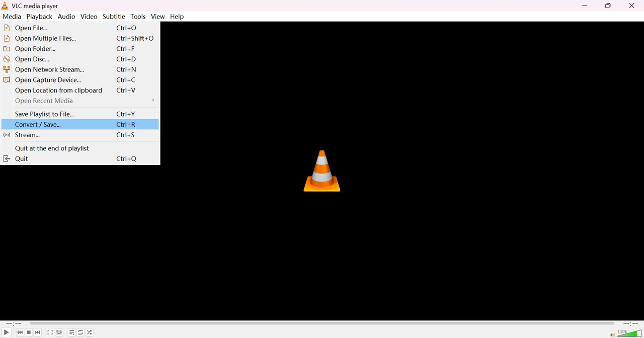The width and height of the screenshot is (644, 338).
Task: Select the Stream icon in the Media menu
Action: [7, 135]
